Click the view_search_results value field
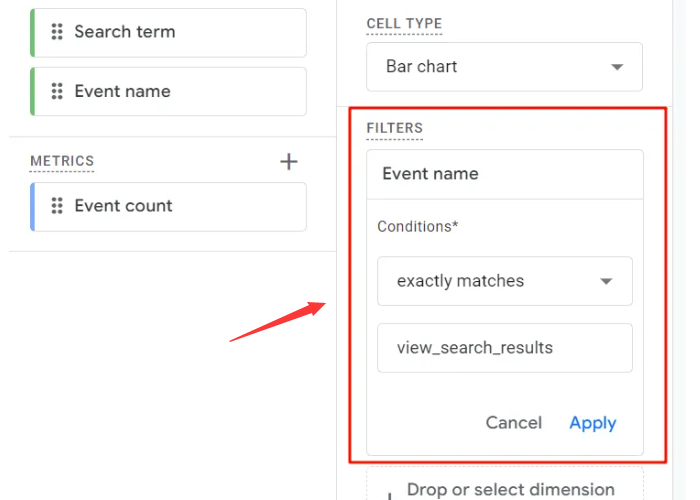700x500 pixels. click(504, 348)
